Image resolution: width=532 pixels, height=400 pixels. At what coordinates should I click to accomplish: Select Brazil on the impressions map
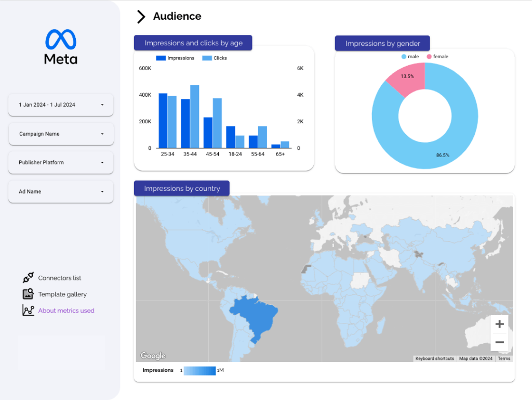(x=256, y=316)
